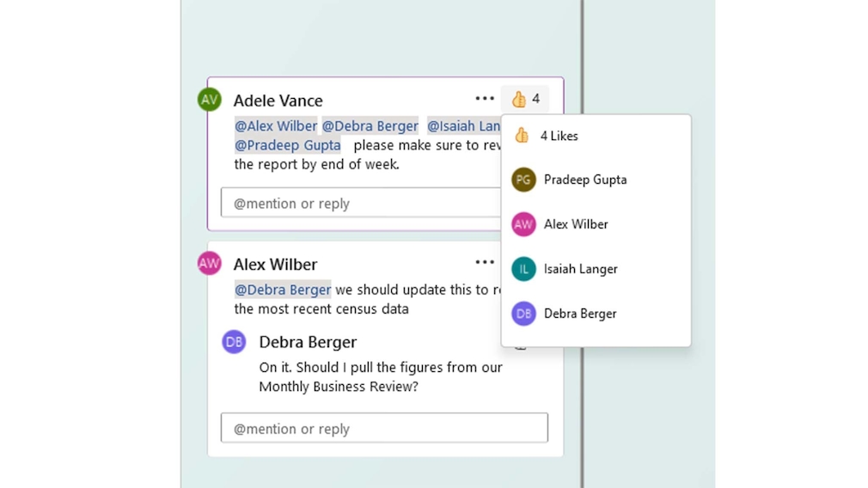This screenshot has width=868, height=488.
Task: Click the @Debra Berger mention in Adele's comment
Action: (370, 126)
